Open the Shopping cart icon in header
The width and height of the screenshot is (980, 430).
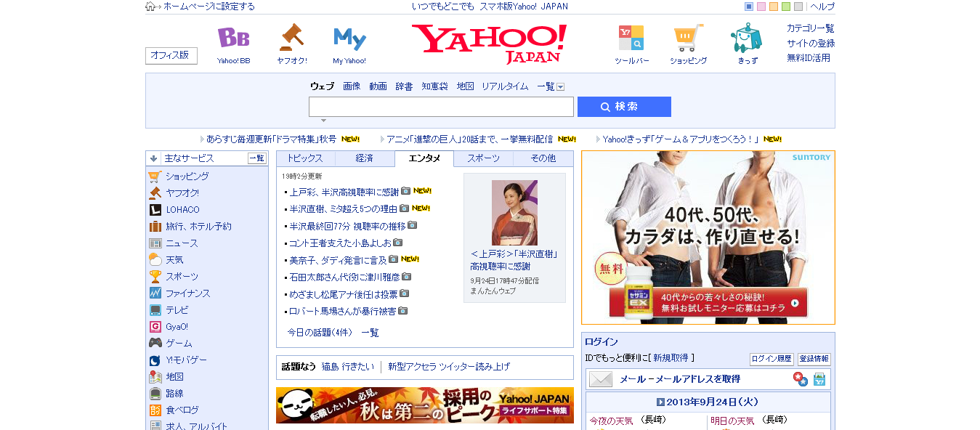pos(688,38)
